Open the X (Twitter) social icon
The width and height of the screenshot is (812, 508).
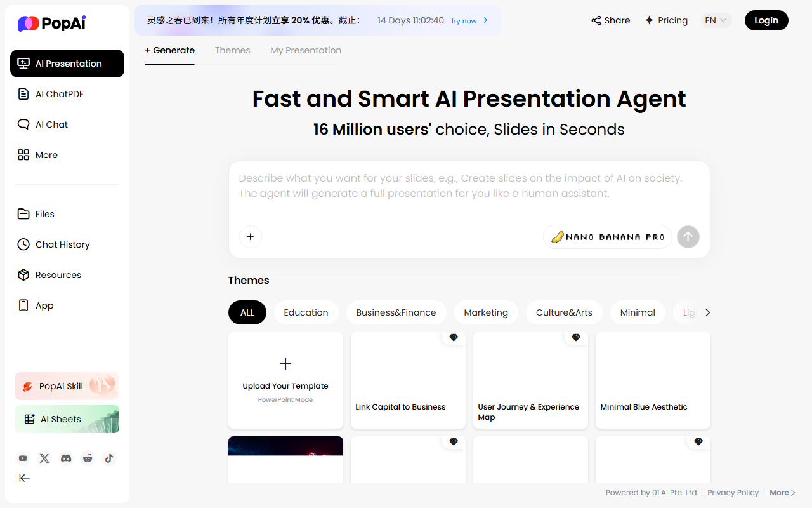[x=44, y=458]
